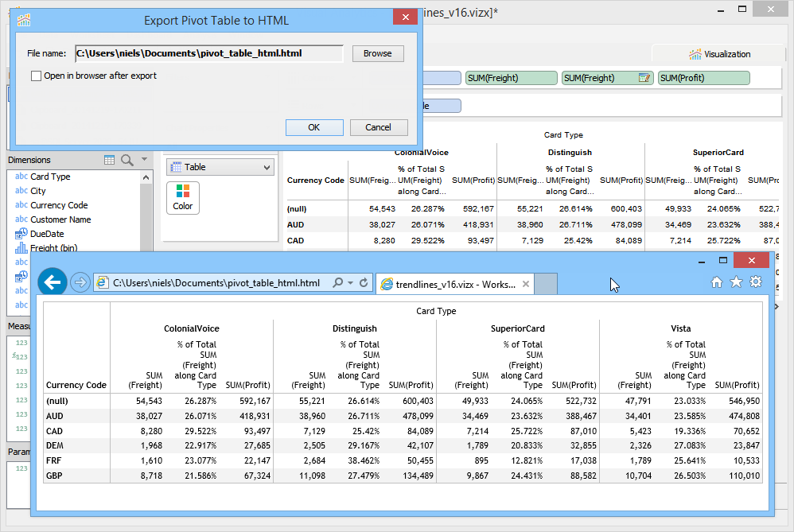Click the Favorites star icon
794x532 pixels.
(x=736, y=282)
